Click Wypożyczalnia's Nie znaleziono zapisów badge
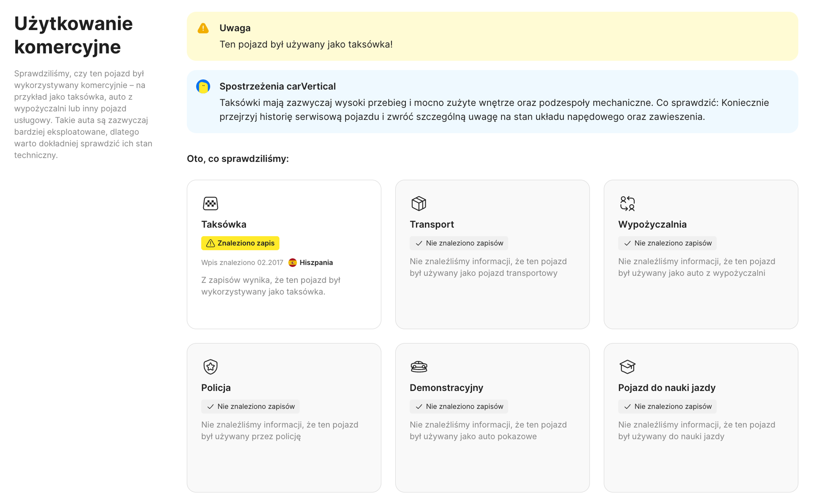 [x=667, y=243]
